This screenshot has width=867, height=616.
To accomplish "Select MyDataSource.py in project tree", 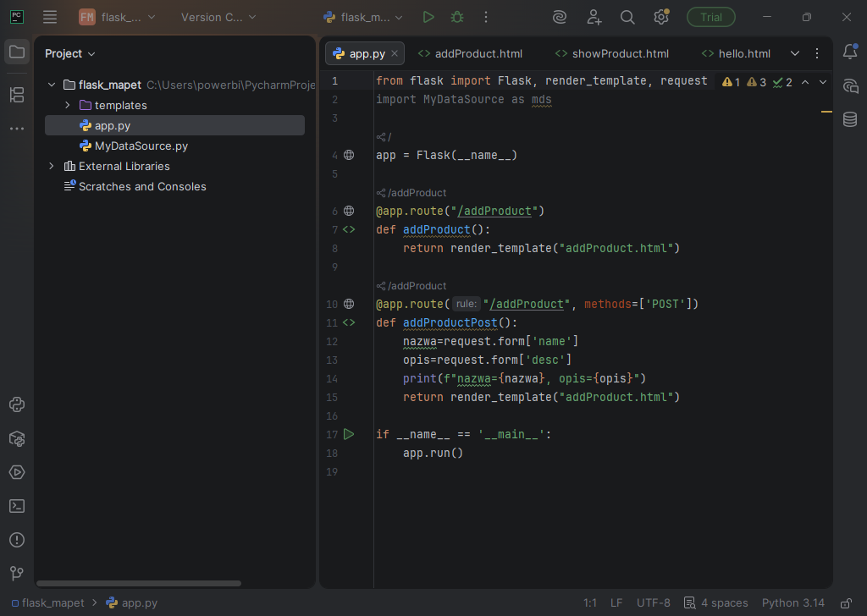I will tap(174, 146).
